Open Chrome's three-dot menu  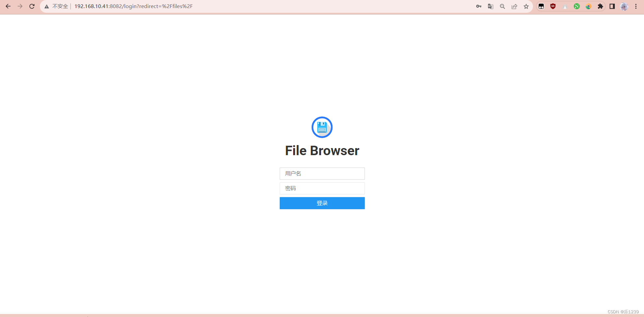click(636, 6)
